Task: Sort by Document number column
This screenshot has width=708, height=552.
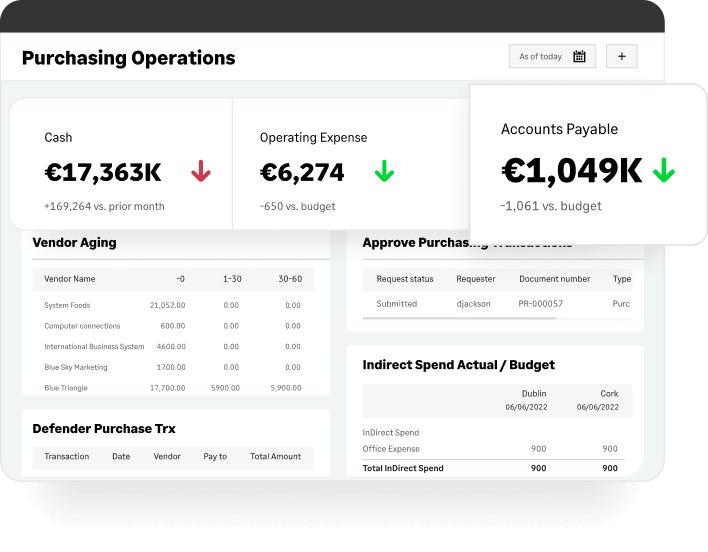Action: [x=554, y=279]
